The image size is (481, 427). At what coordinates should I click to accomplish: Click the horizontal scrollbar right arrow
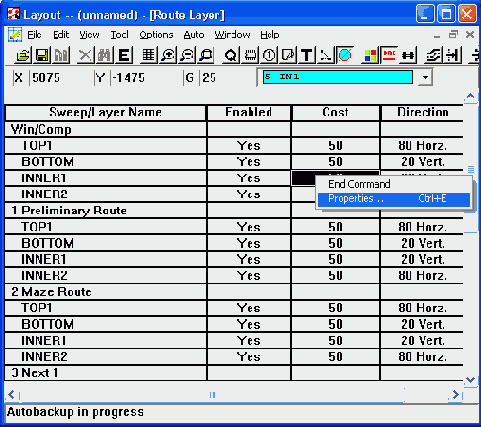pos(456,395)
